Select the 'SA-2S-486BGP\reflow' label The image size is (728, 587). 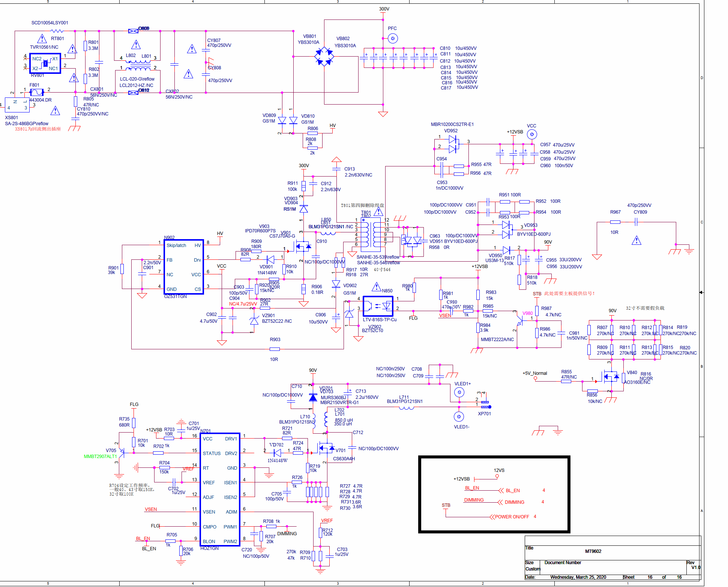tap(27, 124)
